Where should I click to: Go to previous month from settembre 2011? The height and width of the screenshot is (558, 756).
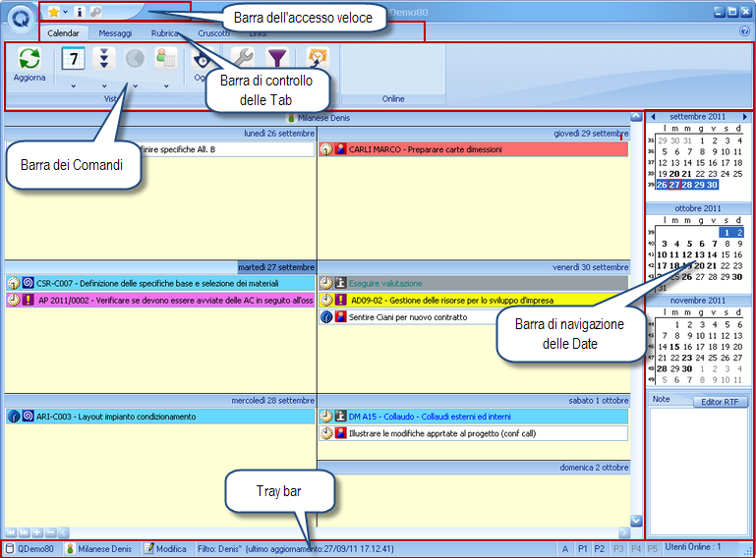click(x=653, y=117)
